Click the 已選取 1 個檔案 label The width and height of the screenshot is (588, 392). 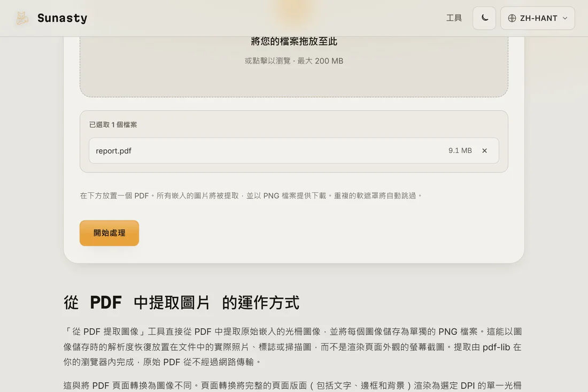point(113,125)
